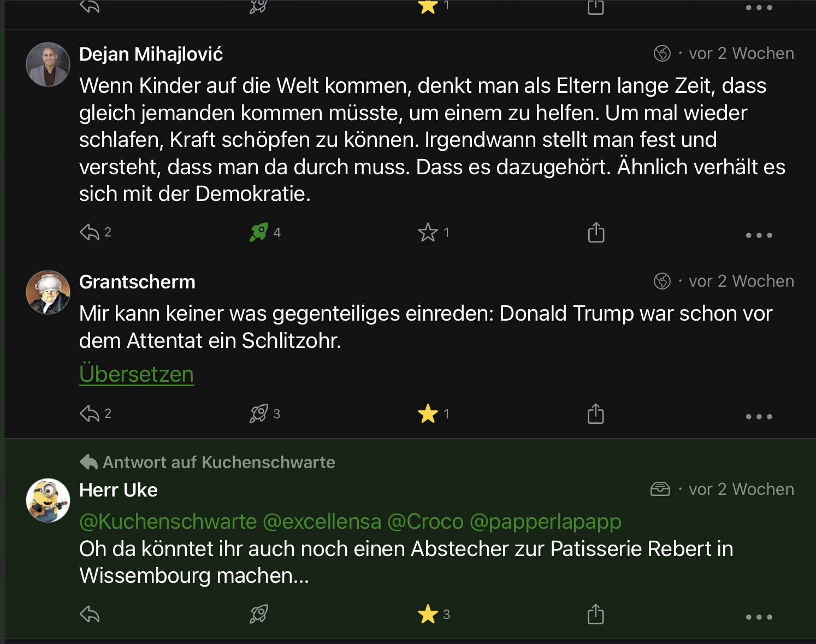
Task: Unboost Dejan Mihajlović's post with rocket icon
Action: 259,233
